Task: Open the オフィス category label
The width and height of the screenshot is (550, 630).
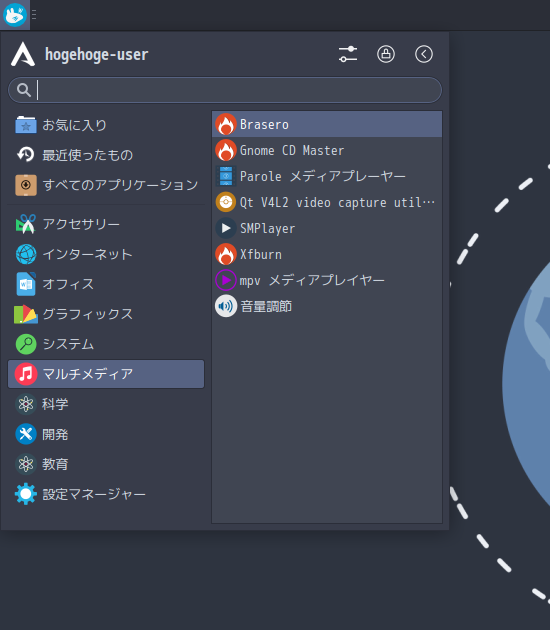Action: coord(68,284)
